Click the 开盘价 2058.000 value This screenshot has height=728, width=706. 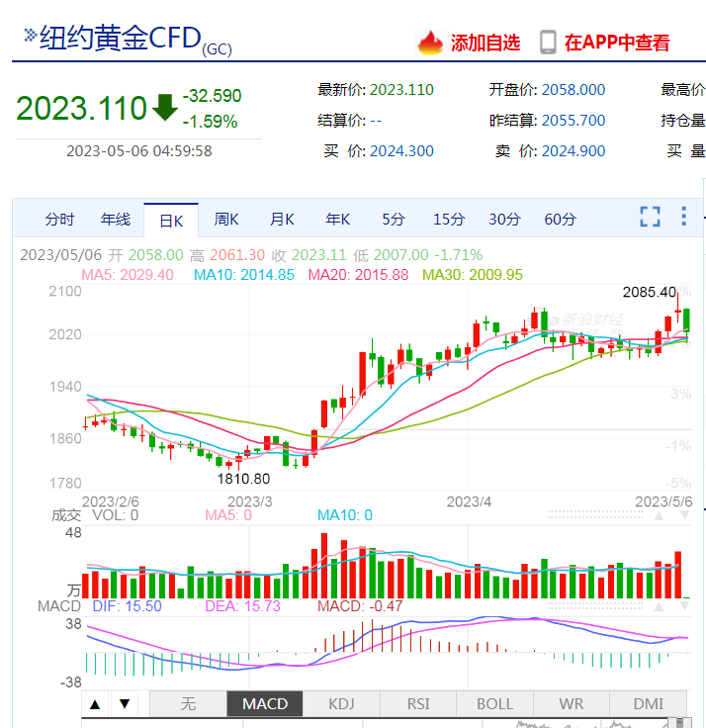(x=574, y=90)
